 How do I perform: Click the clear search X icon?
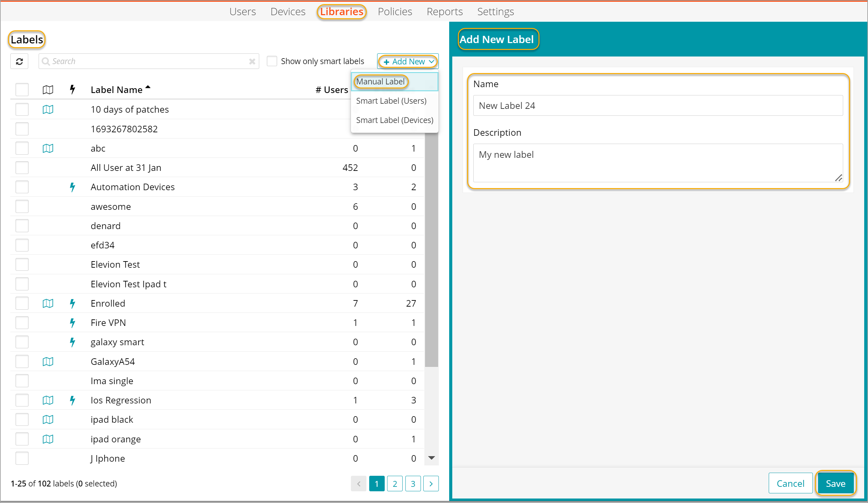(x=252, y=61)
